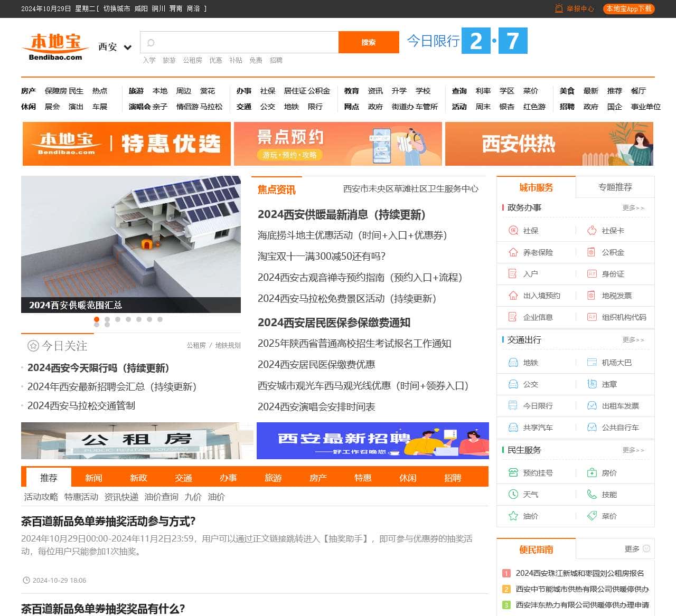Screen dimensions: 676x616
Task: Download the 本地宝App from the top bar
Action: tap(628, 8)
